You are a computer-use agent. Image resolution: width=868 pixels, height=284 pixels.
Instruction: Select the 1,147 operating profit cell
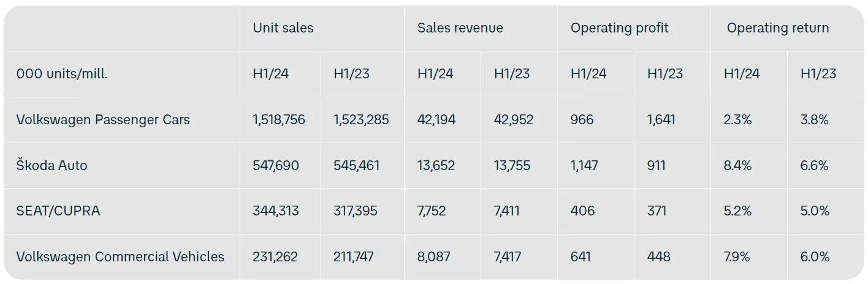pyautogui.click(x=584, y=165)
